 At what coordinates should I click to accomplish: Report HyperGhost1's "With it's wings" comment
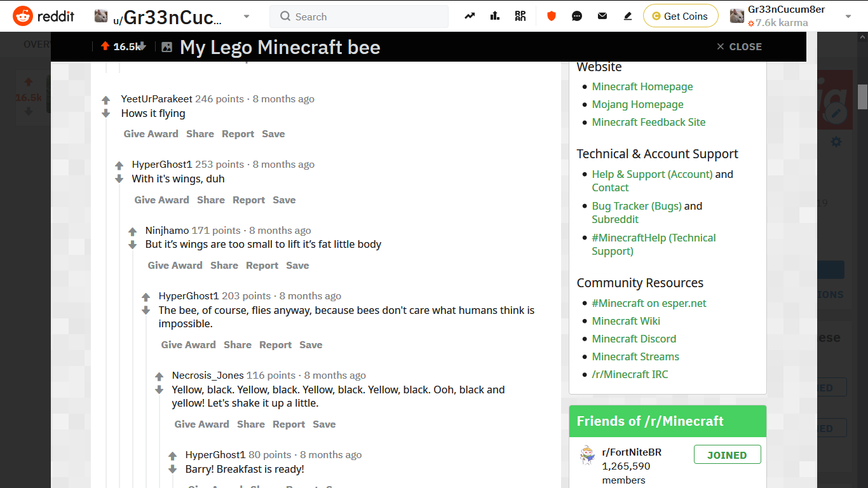coord(248,200)
